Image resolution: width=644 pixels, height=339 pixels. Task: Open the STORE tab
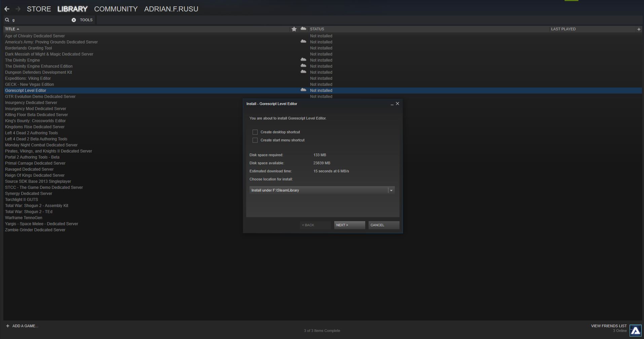39,9
